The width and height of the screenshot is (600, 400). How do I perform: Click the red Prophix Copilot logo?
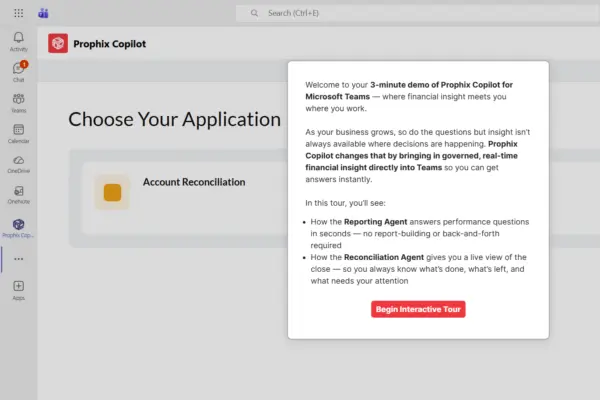pos(58,43)
